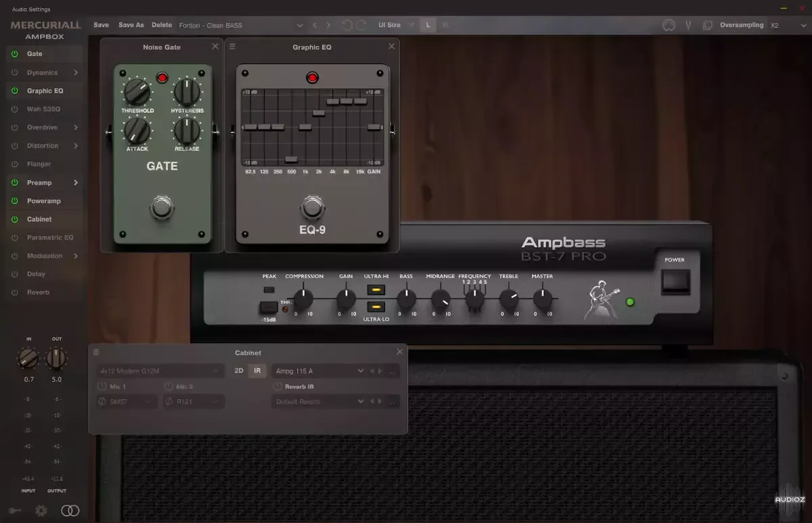Undo the last change
This screenshot has height=523, width=812.
pos(346,25)
